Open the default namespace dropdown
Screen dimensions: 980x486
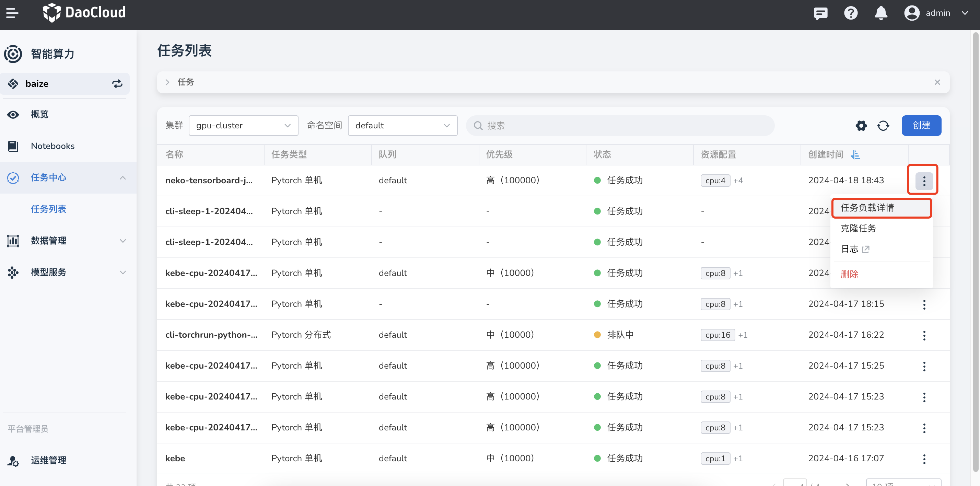pos(402,126)
